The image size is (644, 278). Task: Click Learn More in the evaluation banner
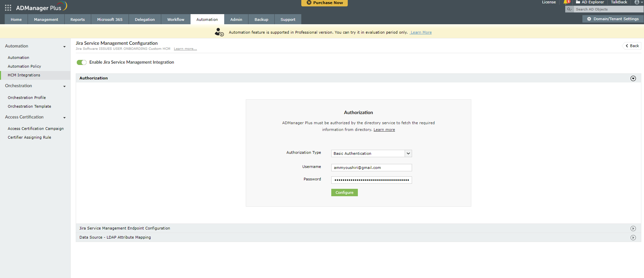(x=421, y=32)
